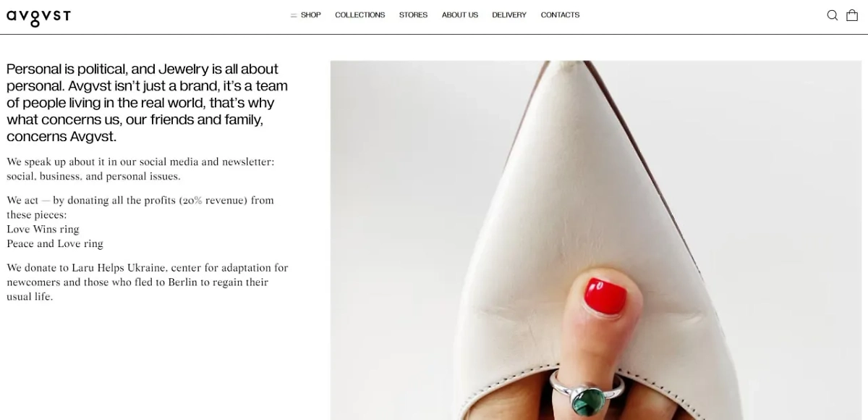Open the shopping bag icon
Screen dimensions: 868x420
(x=852, y=15)
